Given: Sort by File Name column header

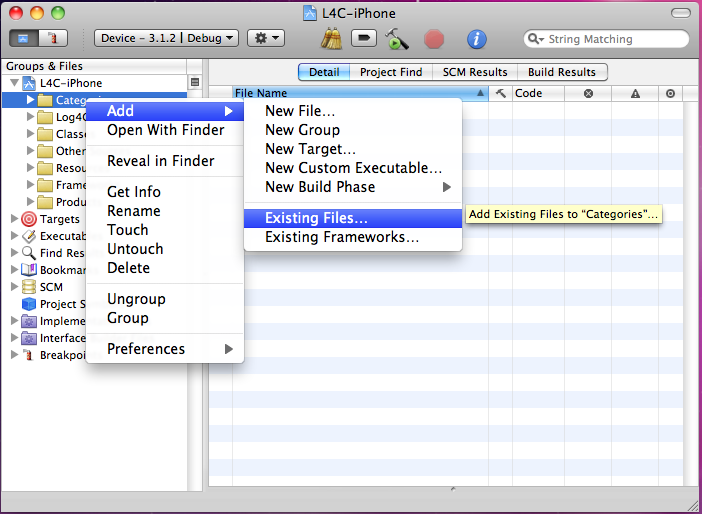Looking at the screenshot, I should [360, 93].
